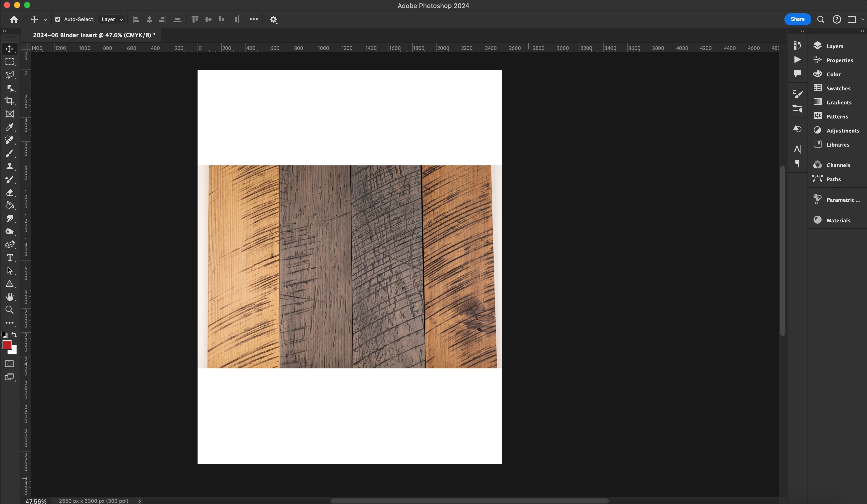Viewport: 867px width, 504px height.
Task: Toggle Quick Mask mode
Action: click(x=9, y=364)
